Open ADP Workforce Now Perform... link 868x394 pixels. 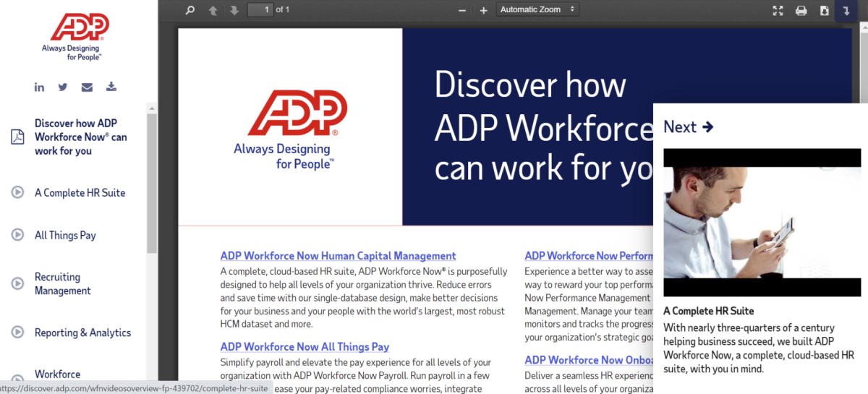589,256
